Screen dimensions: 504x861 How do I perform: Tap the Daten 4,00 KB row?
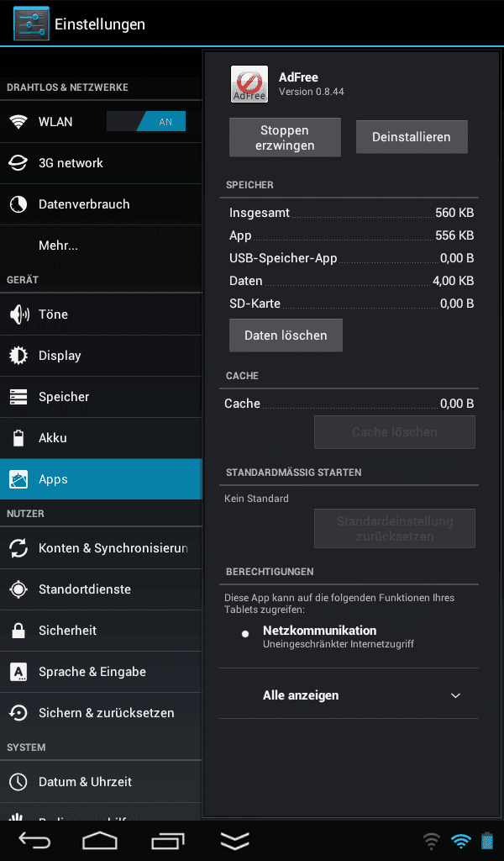coord(351,281)
